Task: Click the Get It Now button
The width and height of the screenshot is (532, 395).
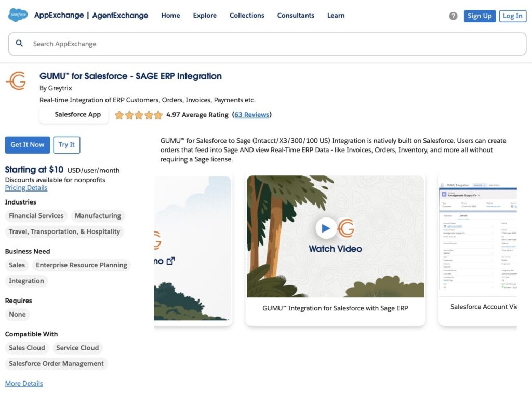Action: tap(27, 145)
